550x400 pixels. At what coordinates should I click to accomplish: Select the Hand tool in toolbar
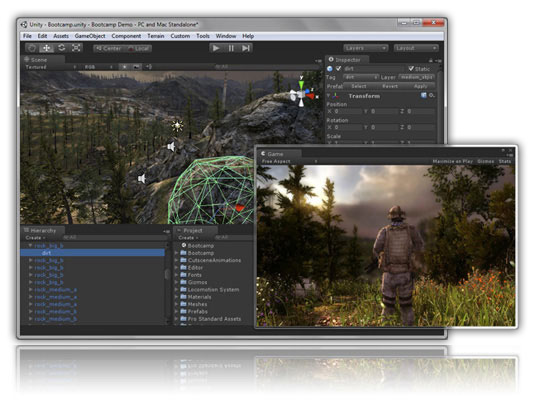(32, 48)
